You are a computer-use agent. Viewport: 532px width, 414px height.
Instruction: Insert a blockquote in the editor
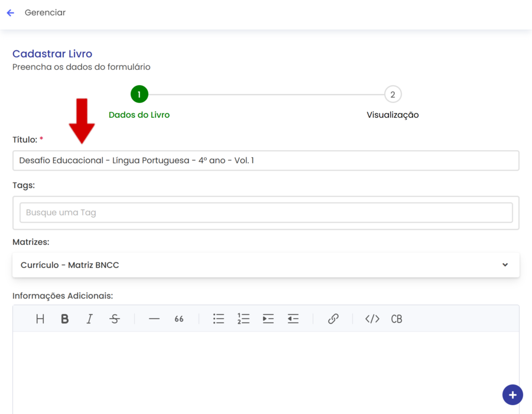tap(179, 319)
